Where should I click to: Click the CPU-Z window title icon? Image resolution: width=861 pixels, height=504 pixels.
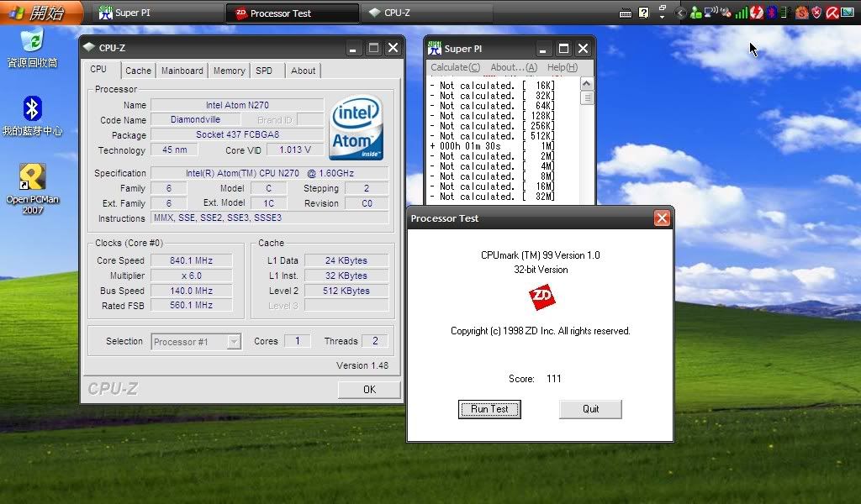coord(89,48)
